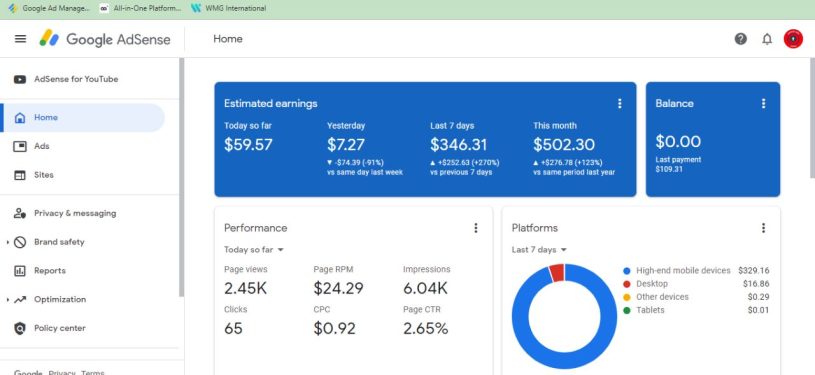Click the CPC $0.92 value
This screenshot has width=815, height=375.
point(334,329)
